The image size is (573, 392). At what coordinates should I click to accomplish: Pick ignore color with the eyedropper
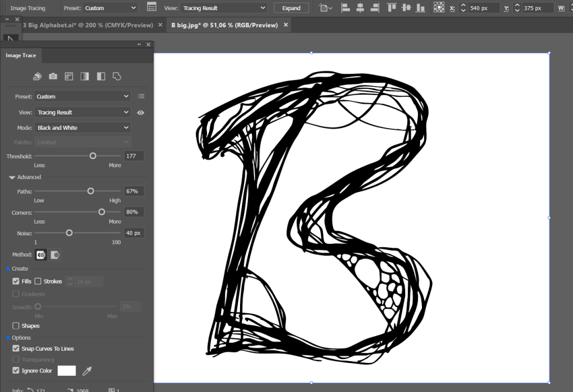(x=87, y=371)
